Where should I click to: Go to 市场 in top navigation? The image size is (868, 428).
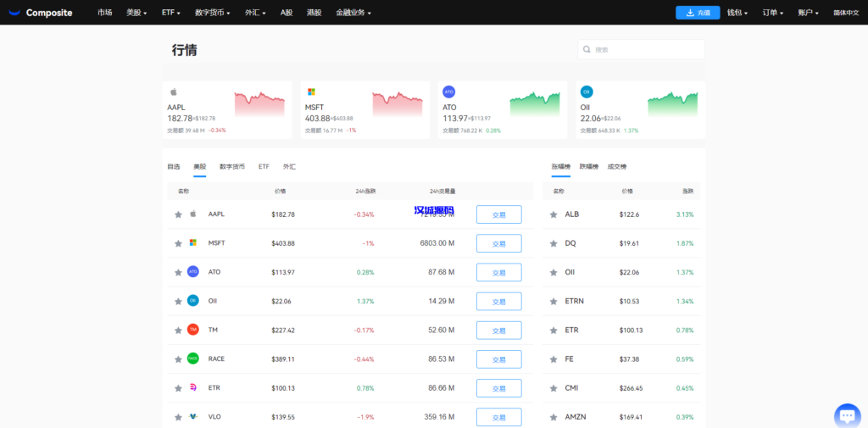(x=104, y=12)
